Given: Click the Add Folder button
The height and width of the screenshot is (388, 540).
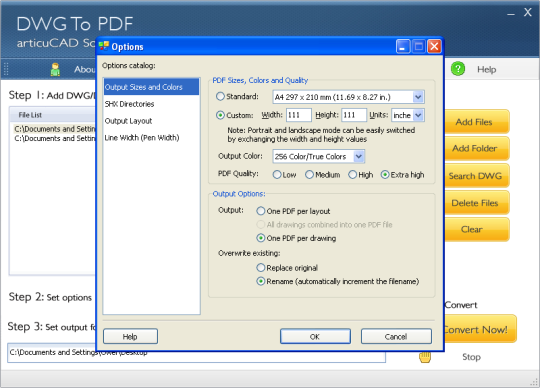Looking at the screenshot, I should pyautogui.click(x=476, y=148).
